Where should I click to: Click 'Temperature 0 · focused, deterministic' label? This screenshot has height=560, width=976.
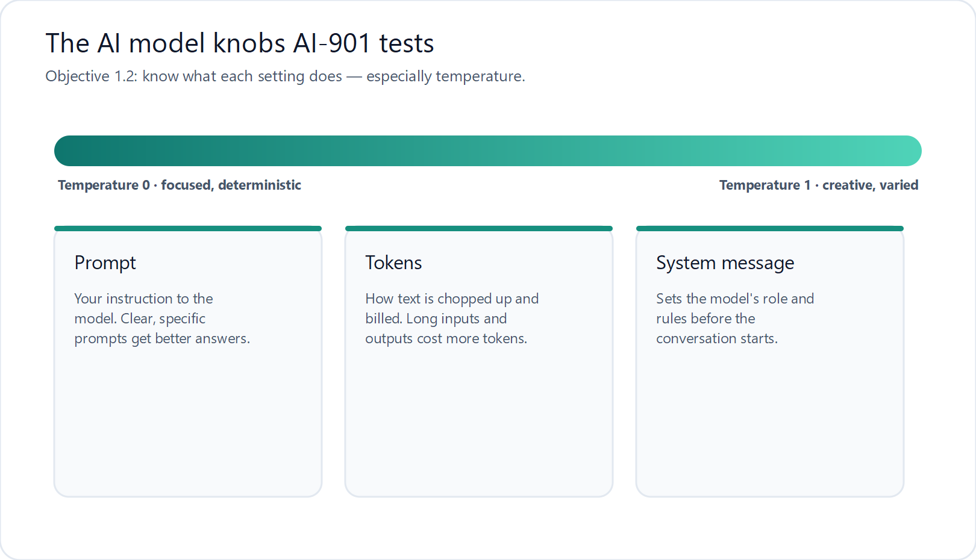[180, 185]
